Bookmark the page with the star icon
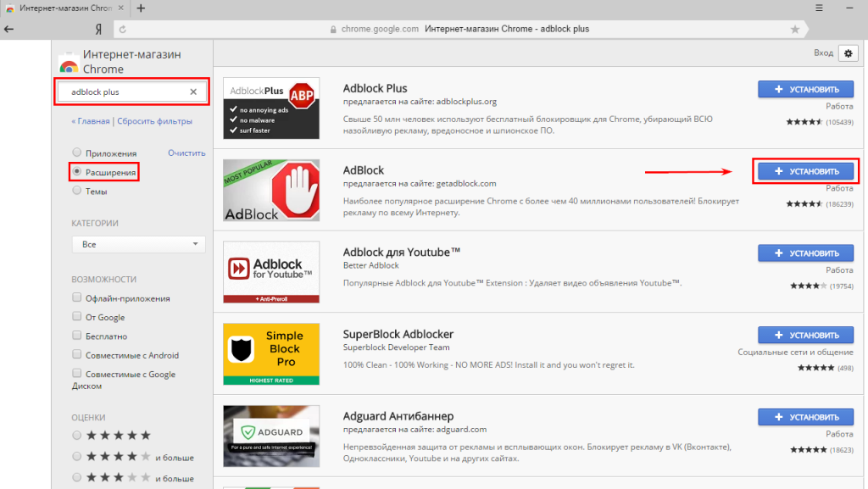The width and height of the screenshot is (868, 489). [795, 30]
